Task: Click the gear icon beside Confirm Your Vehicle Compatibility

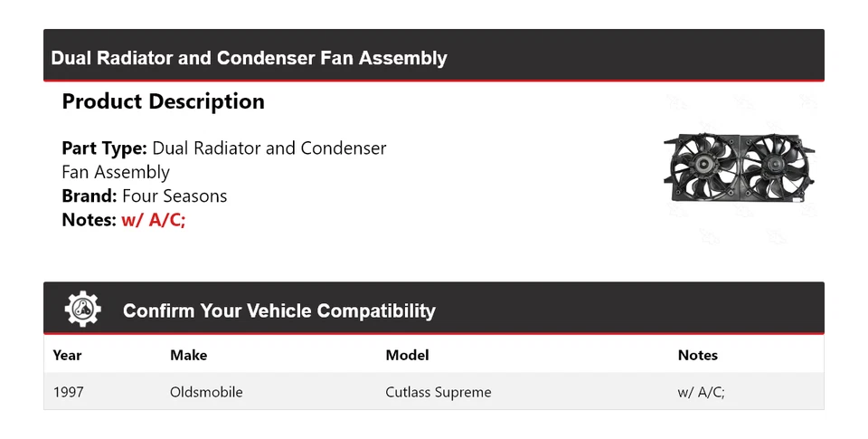Action: [x=82, y=310]
